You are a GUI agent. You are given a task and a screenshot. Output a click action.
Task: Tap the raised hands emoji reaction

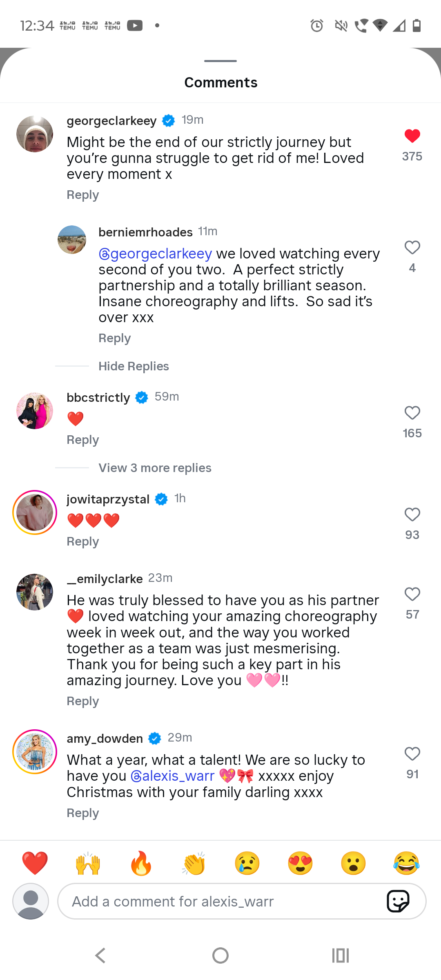coord(88,863)
